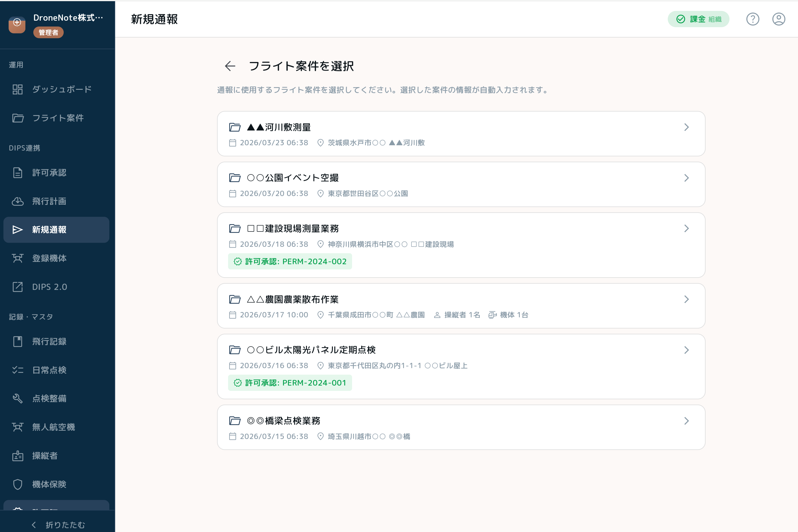
Task: Go to フライト案件 in the sidebar
Action: (58, 118)
